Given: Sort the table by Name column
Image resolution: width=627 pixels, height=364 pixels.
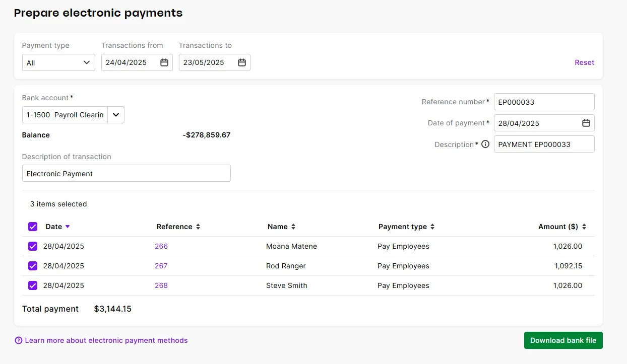Looking at the screenshot, I should coord(293,227).
